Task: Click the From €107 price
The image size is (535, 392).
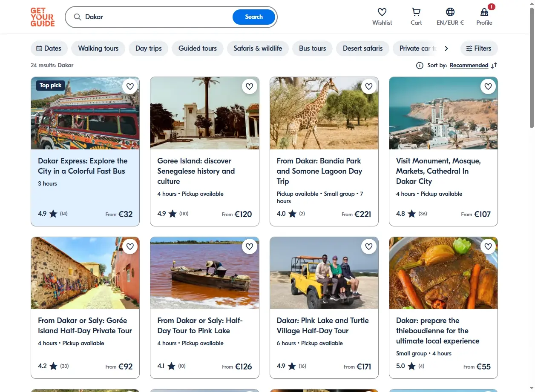Action: (476, 214)
